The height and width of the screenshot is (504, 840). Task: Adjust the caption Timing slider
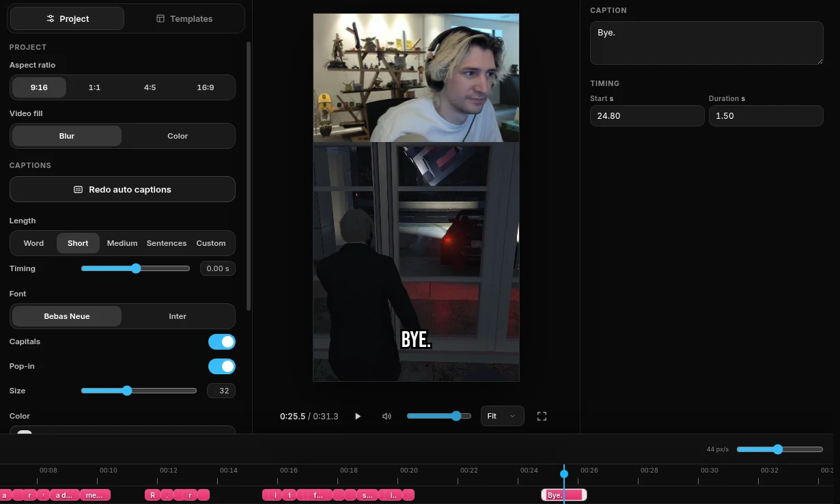pyautogui.click(x=135, y=268)
